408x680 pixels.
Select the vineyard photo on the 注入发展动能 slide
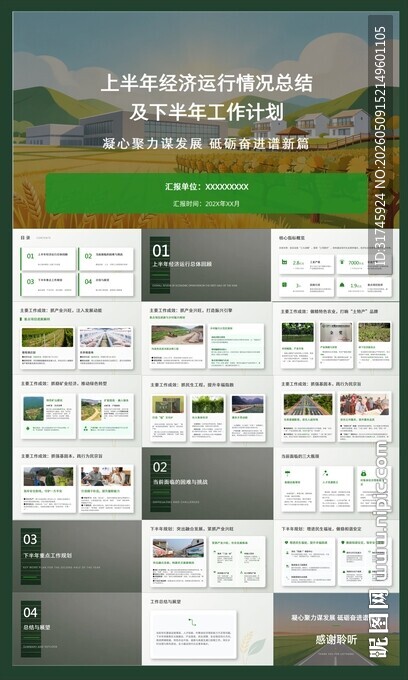pyautogui.click(x=48, y=337)
